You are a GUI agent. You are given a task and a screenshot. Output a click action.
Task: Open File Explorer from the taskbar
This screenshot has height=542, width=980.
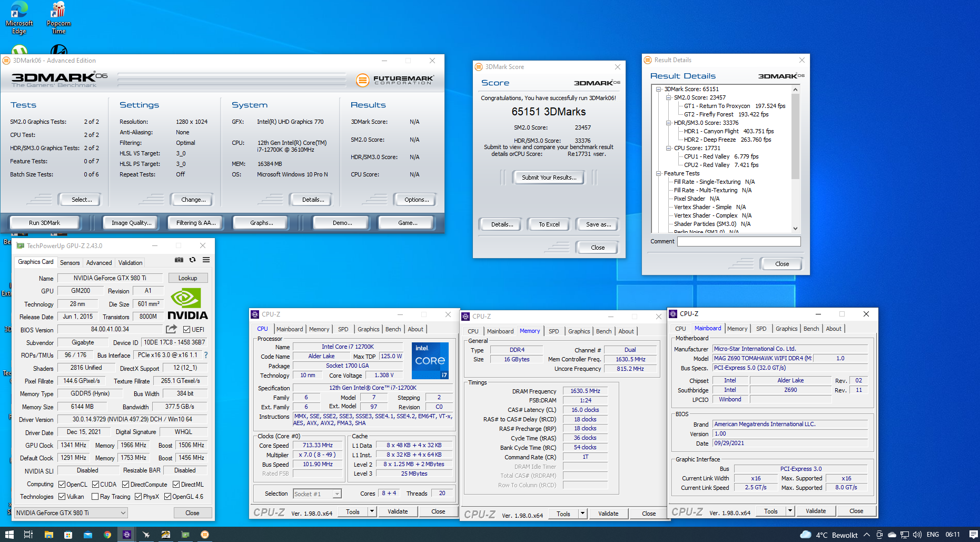pyautogui.click(x=48, y=534)
